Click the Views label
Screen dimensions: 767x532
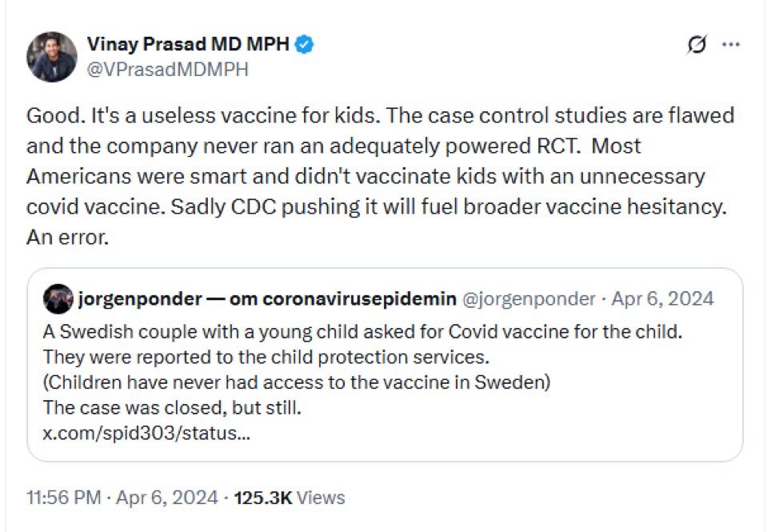click(321, 498)
